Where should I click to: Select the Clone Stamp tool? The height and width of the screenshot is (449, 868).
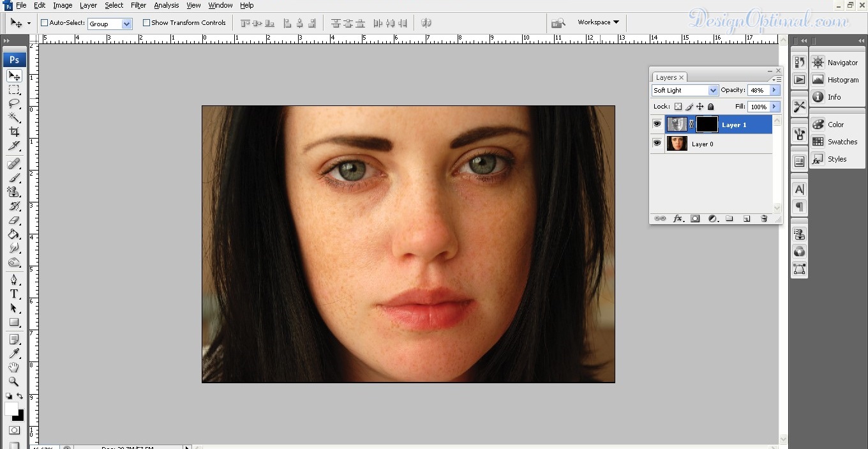tap(14, 192)
